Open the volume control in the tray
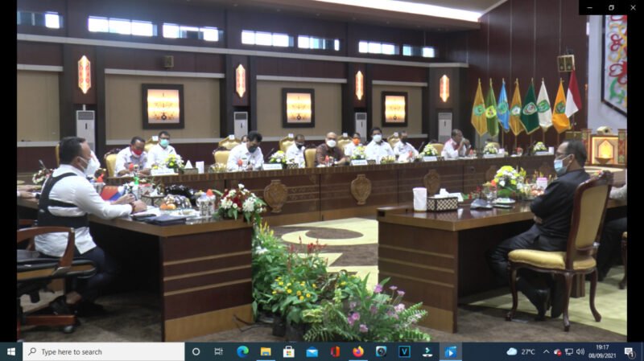This screenshot has width=644, height=361. pos(580,351)
